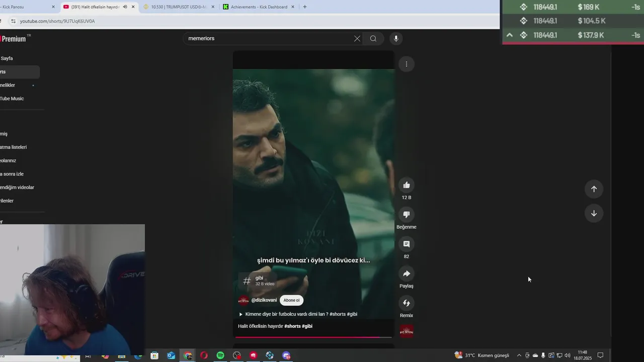Viewport: 644px width, 362px height.
Task: Open YouTube Music in the sidebar
Action: coord(19,99)
